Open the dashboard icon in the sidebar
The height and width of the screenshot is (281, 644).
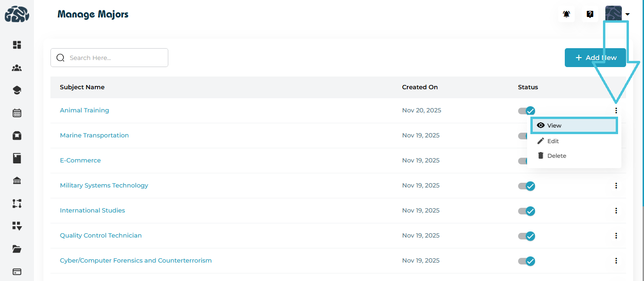17,45
